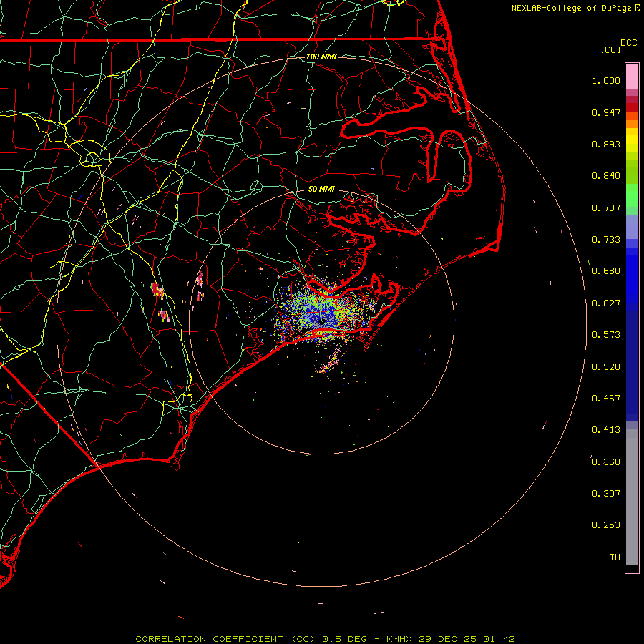This screenshot has height=644, width=644.
Task: Click the dense radar return cluster near the KMHX site
Action: (x=324, y=314)
